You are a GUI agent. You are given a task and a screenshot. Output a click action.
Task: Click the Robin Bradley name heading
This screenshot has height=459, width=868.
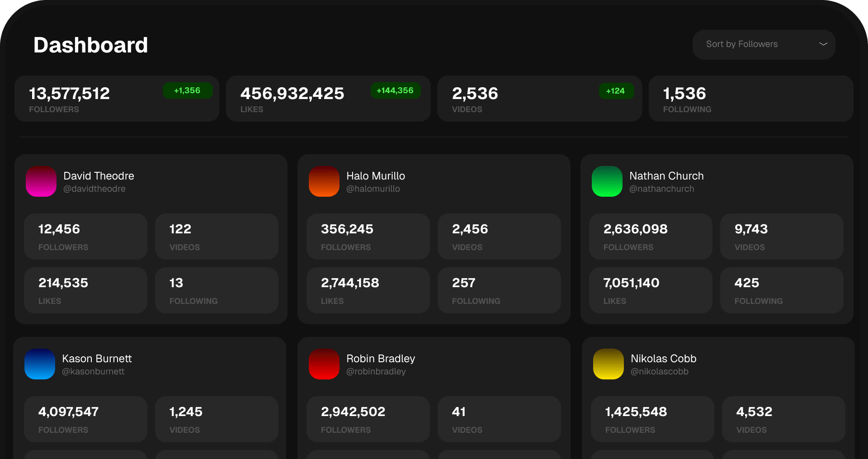point(381,359)
